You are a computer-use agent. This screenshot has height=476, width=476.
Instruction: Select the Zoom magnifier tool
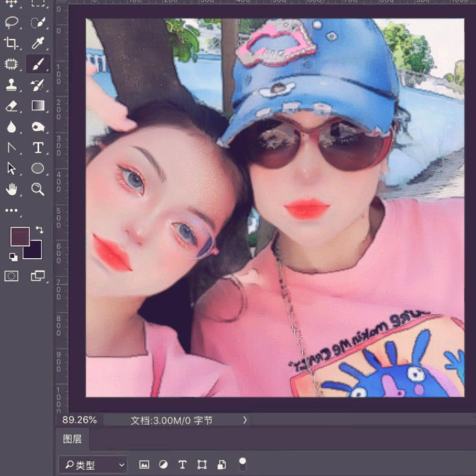38,190
